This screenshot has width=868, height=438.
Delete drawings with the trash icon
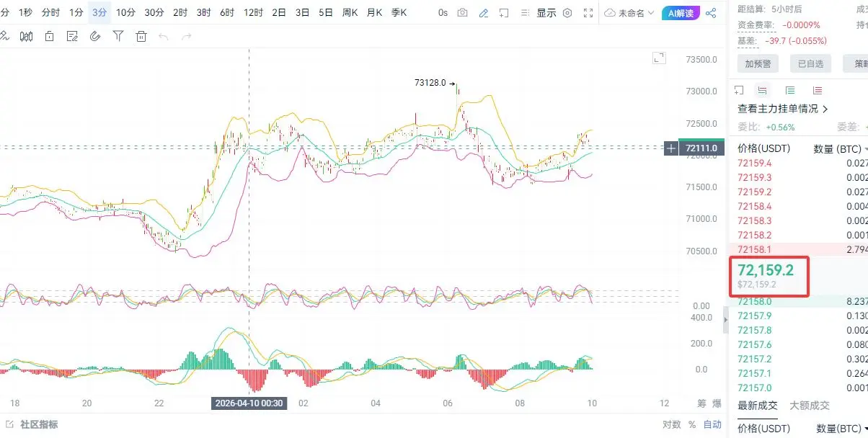[x=141, y=36]
